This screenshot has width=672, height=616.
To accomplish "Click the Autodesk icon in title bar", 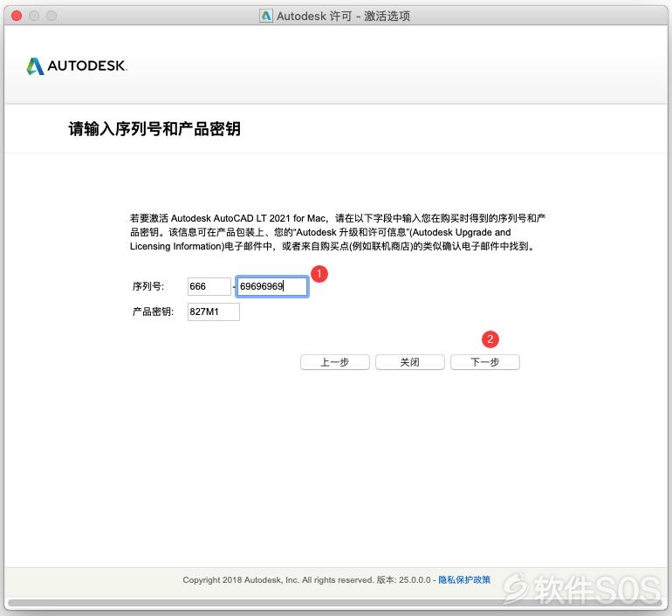I will coord(265,16).
